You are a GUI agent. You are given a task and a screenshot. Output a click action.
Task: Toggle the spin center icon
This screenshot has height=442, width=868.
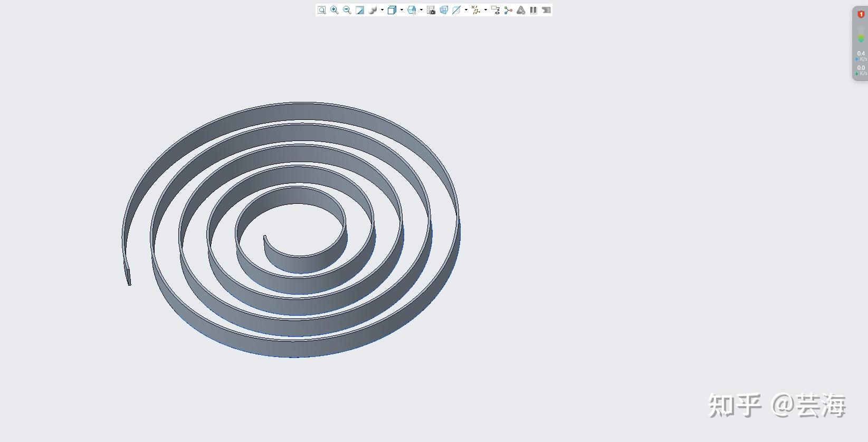pyautogui.click(x=508, y=10)
